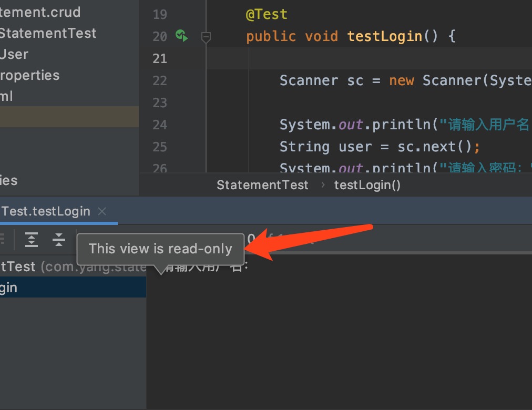Select the tTest root node in test results
The image size is (532, 410).
[73, 266]
